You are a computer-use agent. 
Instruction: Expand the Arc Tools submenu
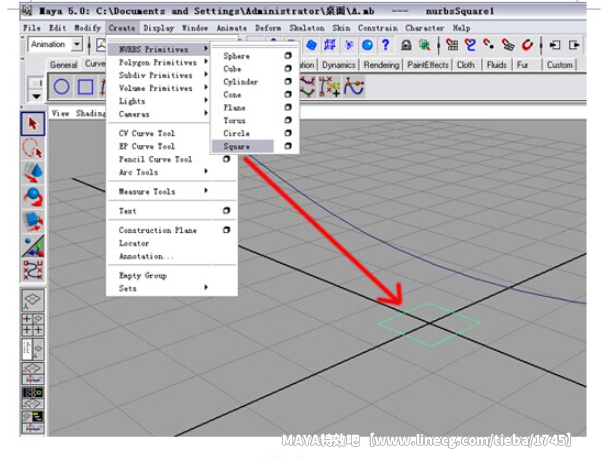tap(172, 172)
